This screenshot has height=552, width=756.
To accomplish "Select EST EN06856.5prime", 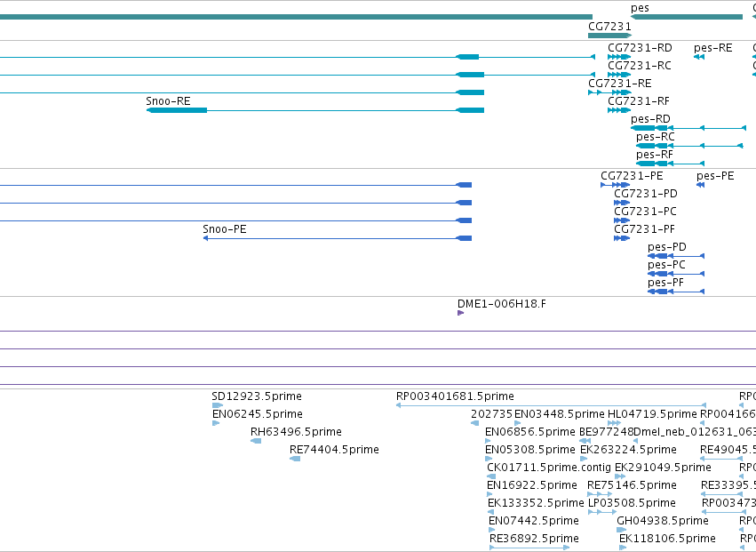I will 530,432.
